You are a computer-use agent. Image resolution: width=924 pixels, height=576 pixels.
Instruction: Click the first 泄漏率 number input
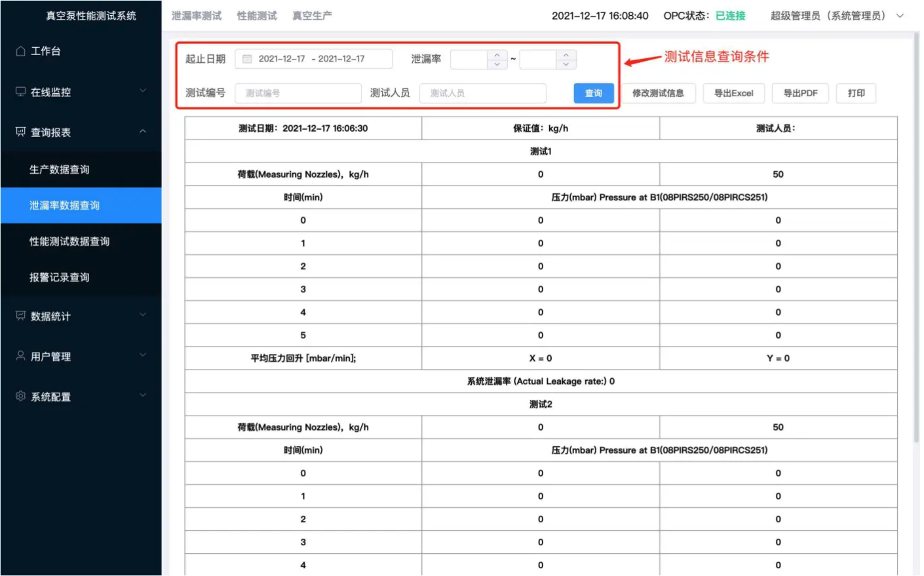pos(469,60)
